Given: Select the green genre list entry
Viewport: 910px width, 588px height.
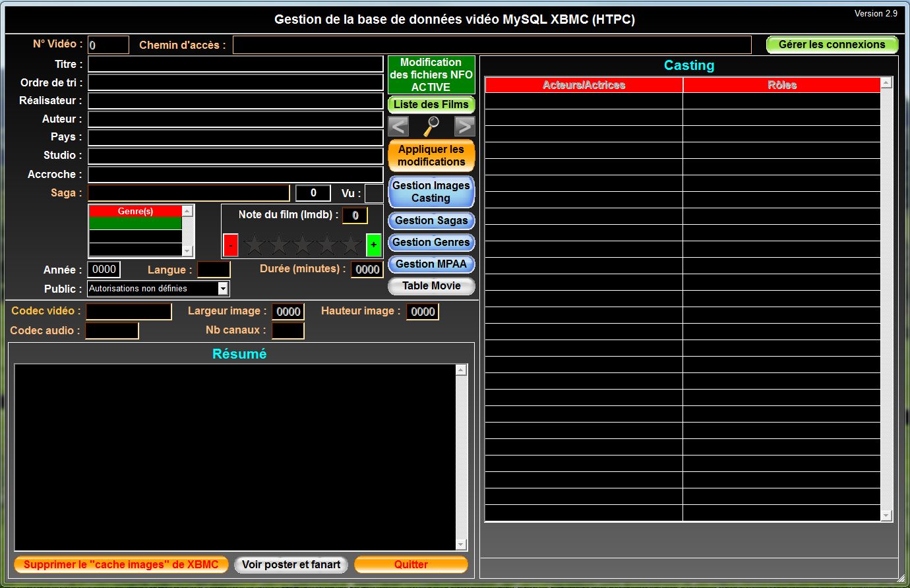Looking at the screenshot, I should (135, 223).
